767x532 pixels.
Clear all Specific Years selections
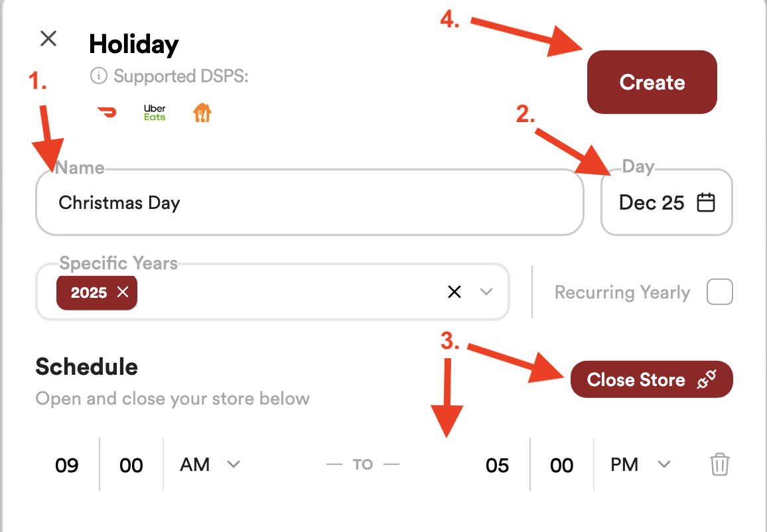(454, 292)
